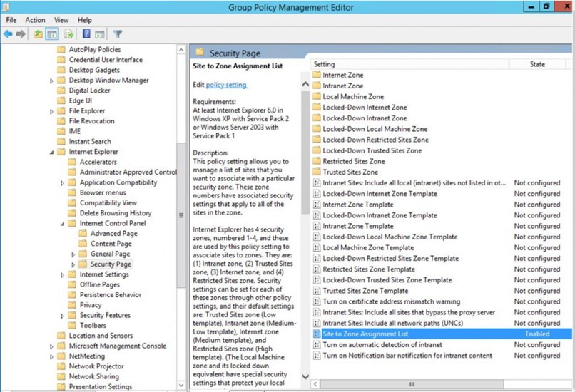575x392 pixels.
Task: Open the File menu
Action: tap(11, 20)
